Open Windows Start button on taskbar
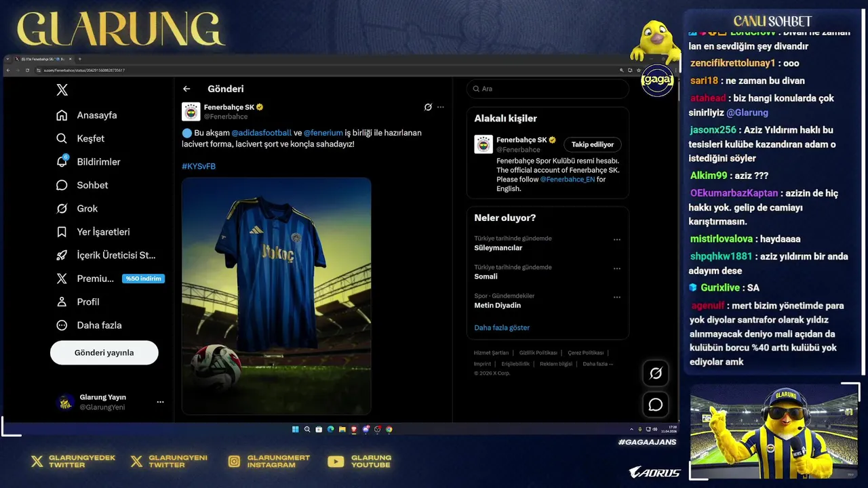Image resolution: width=868 pixels, height=488 pixels. point(296,429)
